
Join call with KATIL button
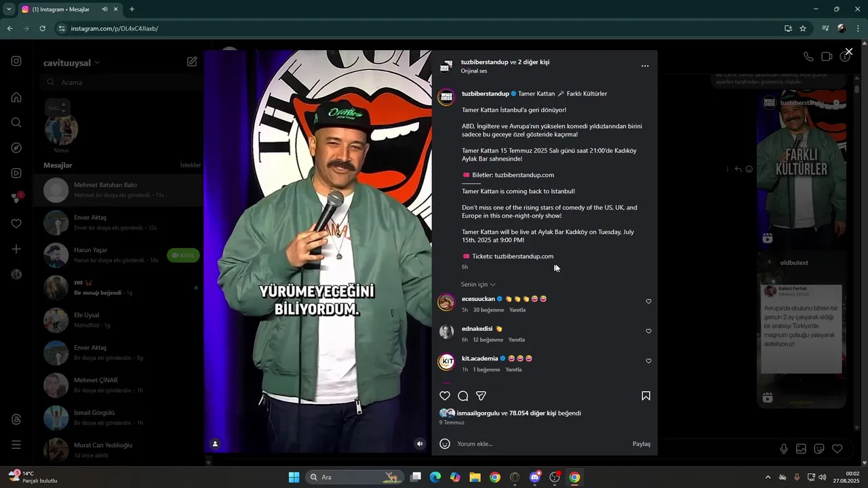183,256
